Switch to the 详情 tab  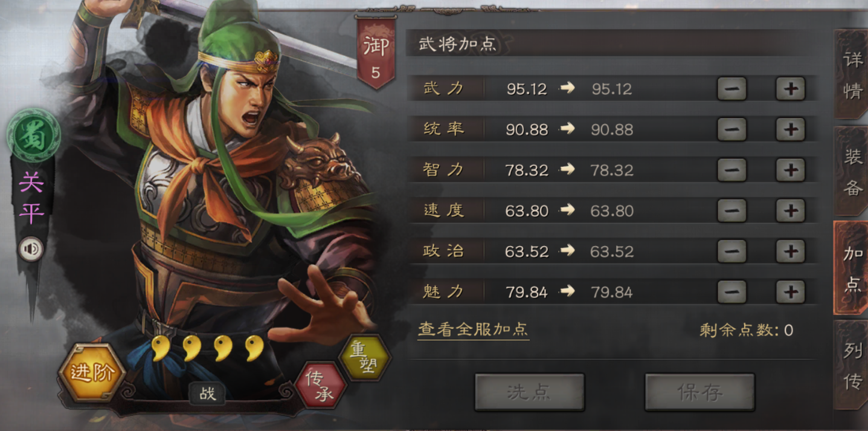(851, 75)
